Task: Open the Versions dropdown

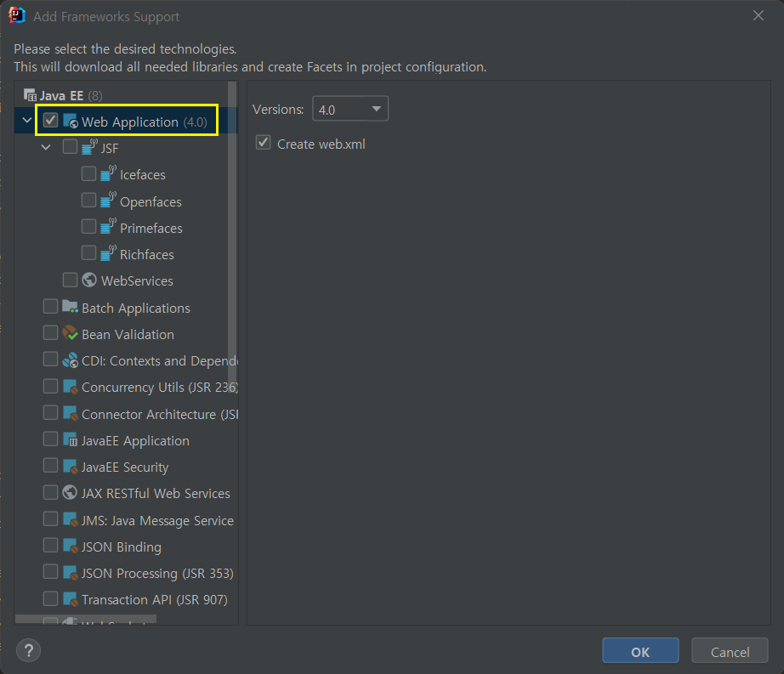Action: pyautogui.click(x=350, y=109)
